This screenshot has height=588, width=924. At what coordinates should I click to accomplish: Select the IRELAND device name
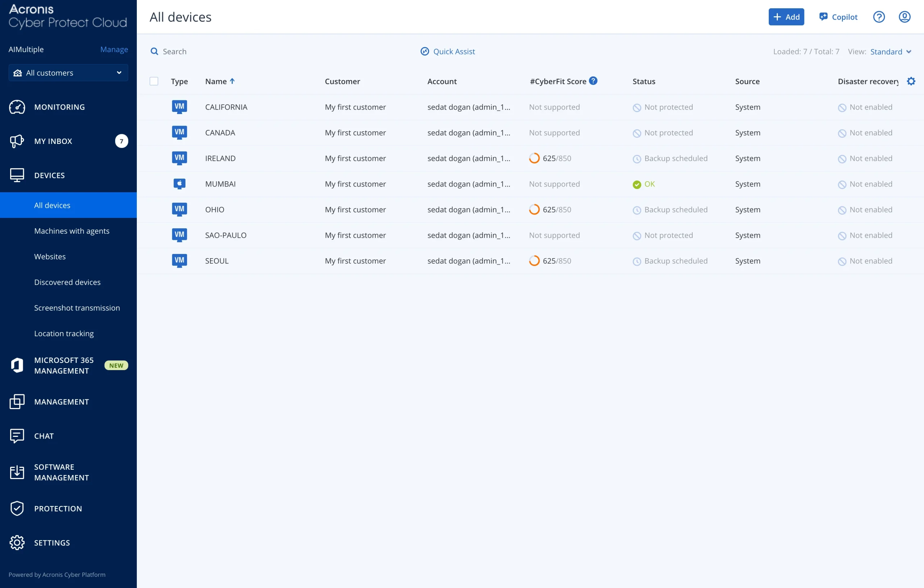(x=220, y=158)
